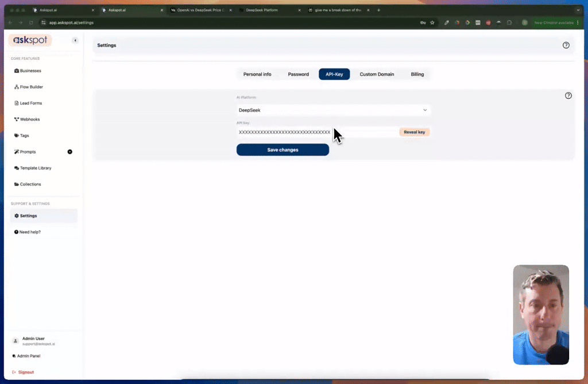The height and width of the screenshot is (384, 588).
Task: Select the API-Key tab
Action: tap(334, 74)
